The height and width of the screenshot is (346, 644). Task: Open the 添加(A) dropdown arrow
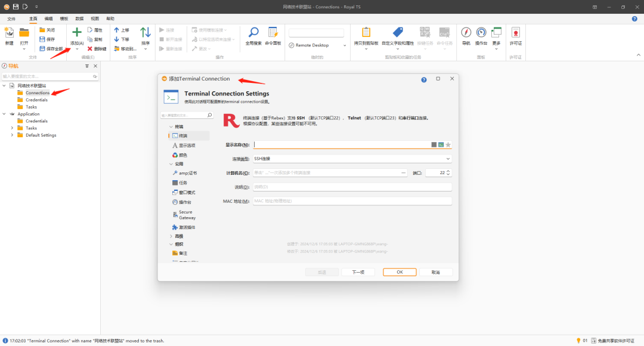click(x=77, y=50)
